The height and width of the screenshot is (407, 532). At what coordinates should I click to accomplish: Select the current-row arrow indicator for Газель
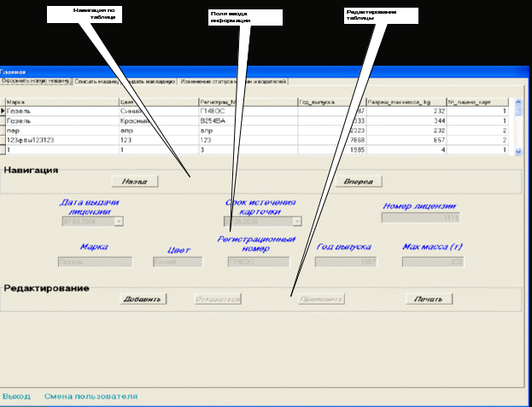tap(3, 111)
